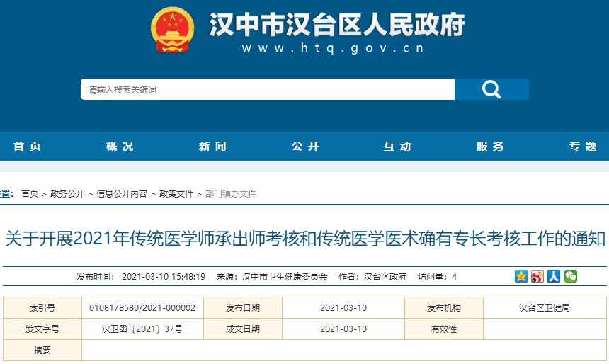
Task: Go to 政务公开 breadcrumb link
Action: 67,193
